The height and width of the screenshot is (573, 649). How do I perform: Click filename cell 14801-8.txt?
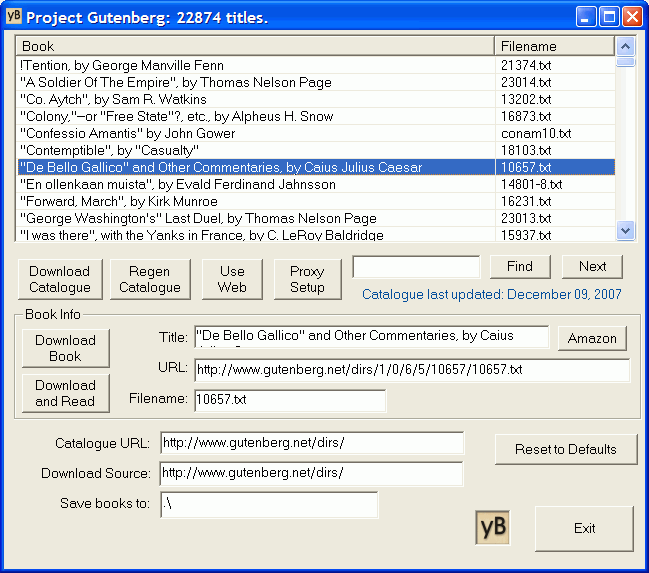tap(555, 184)
